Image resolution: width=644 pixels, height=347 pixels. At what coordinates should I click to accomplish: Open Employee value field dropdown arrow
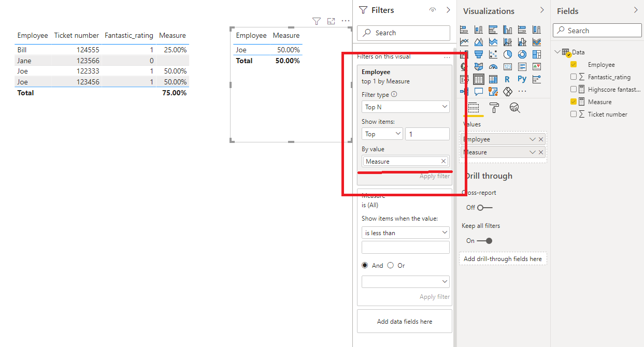(x=532, y=139)
